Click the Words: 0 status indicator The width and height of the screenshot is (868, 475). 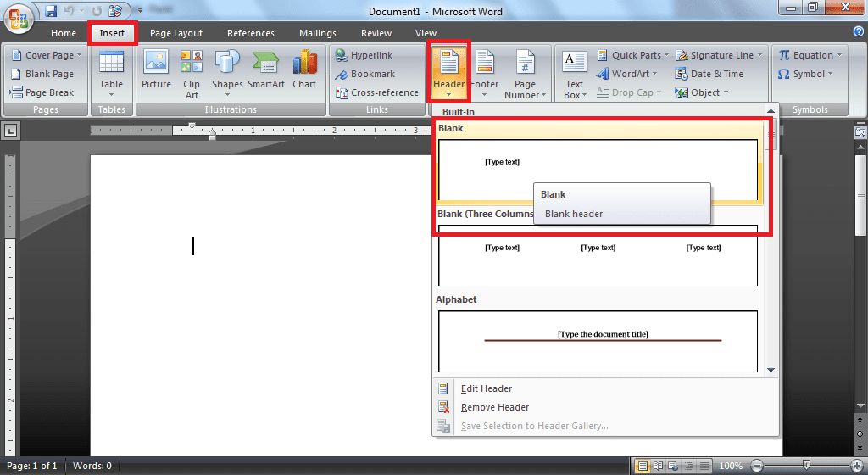click(x=92, y=466)
